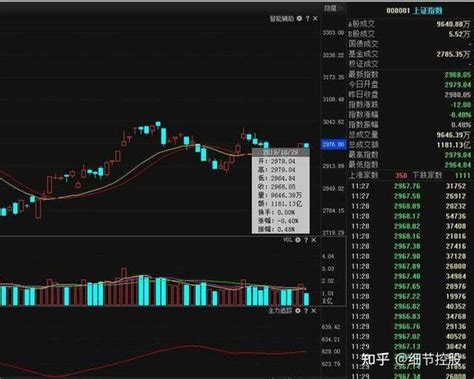This screenshot has height=379, width=474.
Task: Open settings gear for 主力 indicator panel
Action: tap(298, 310)
